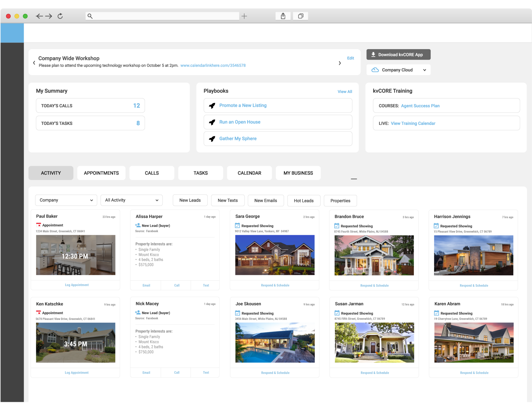Open the Company filter dropdown

(x=66, y=200)
